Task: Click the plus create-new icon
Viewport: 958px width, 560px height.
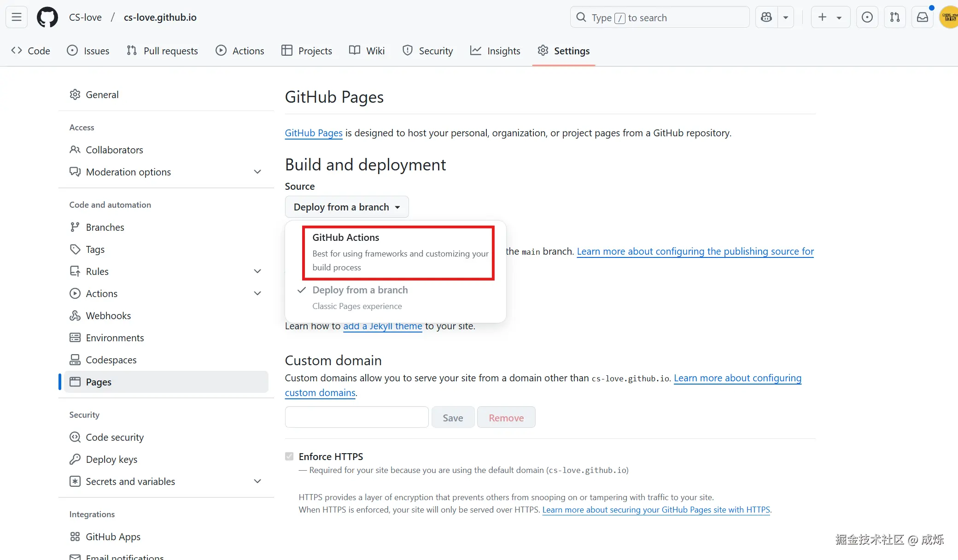Action: coord(822,17)
